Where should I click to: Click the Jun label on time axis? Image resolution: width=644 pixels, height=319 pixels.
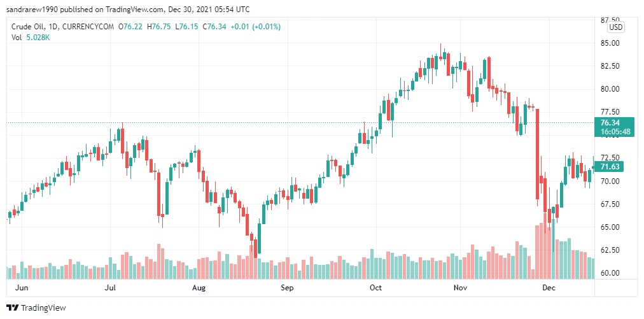coord(22,288)
